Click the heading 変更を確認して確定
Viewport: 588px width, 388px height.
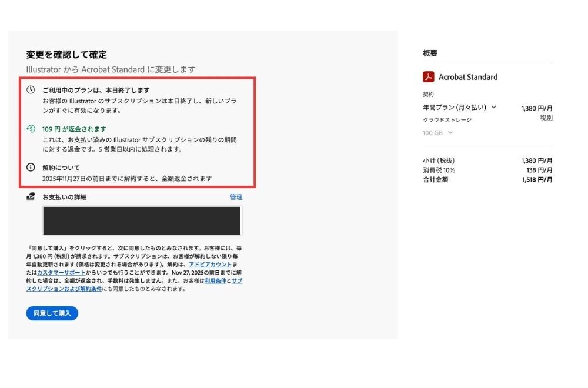pyautogui.click(x=66, y=55)
